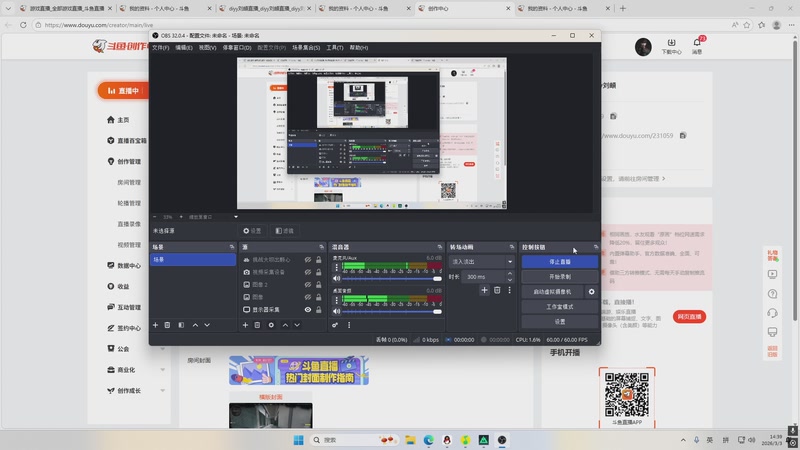This screenshot has height=450, width=800.
Task: Open virtual camera settings gear icon
Action: click(591, 292)
